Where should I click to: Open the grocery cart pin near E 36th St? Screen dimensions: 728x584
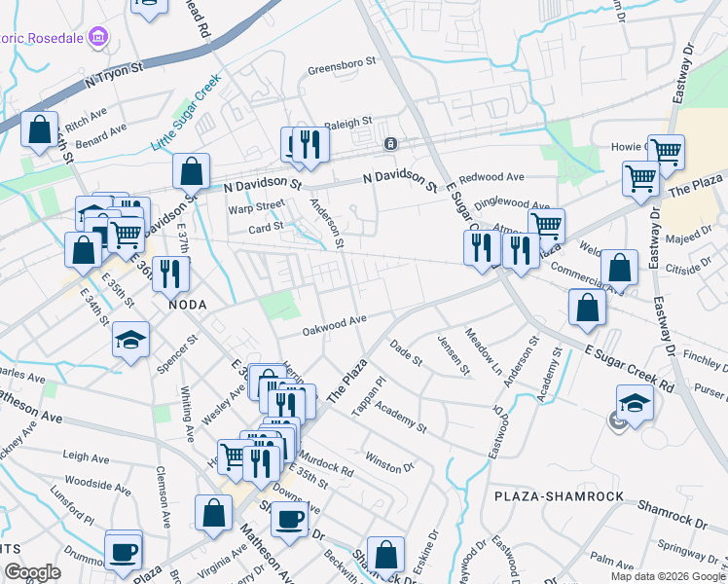click(126, 239)
